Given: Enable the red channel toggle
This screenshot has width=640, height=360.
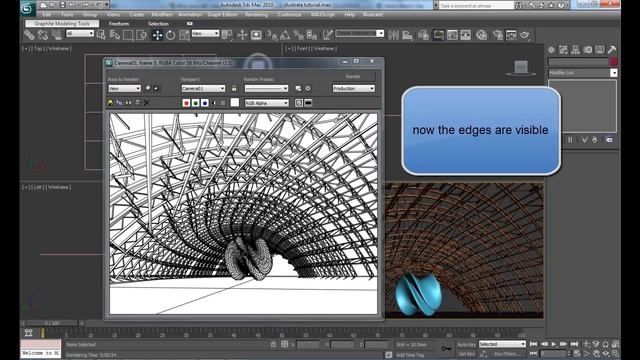Looking at the screenshot, I should (186, 103).
